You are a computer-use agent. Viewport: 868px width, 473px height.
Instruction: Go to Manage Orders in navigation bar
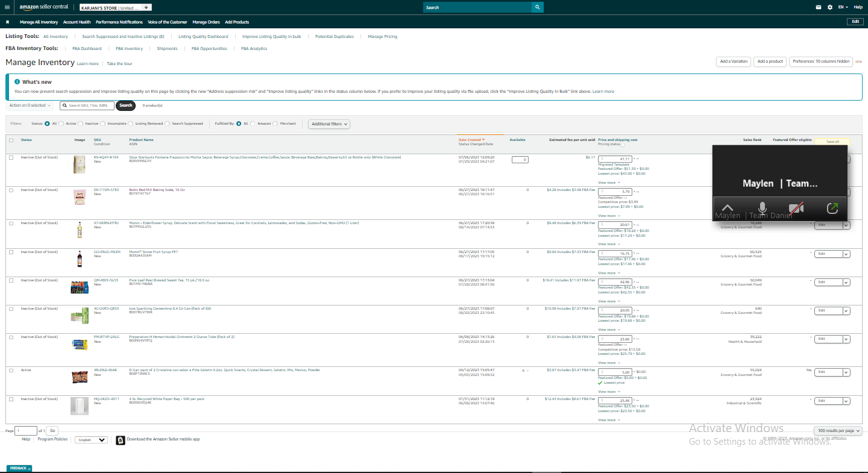point(207,22)
